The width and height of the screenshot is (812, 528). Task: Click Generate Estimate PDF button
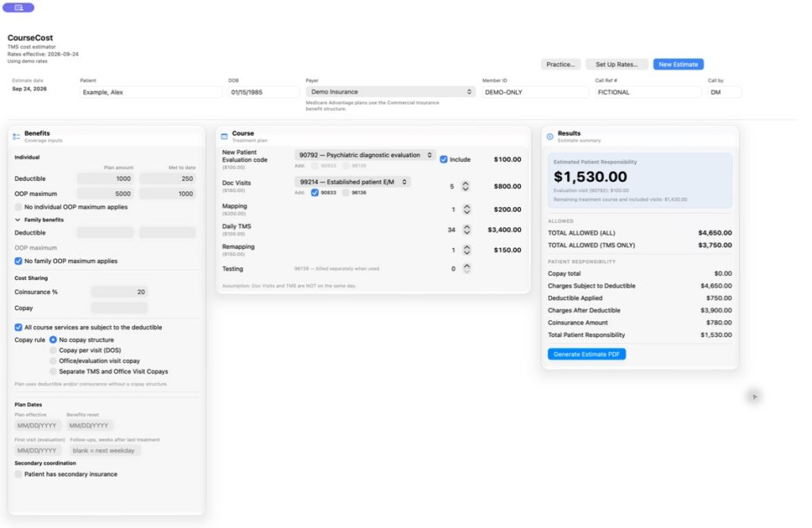click(x=586, y=354)
